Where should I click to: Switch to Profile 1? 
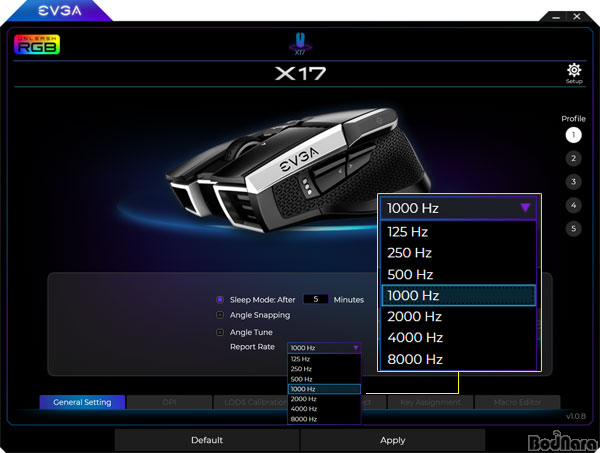pos(573,135)
